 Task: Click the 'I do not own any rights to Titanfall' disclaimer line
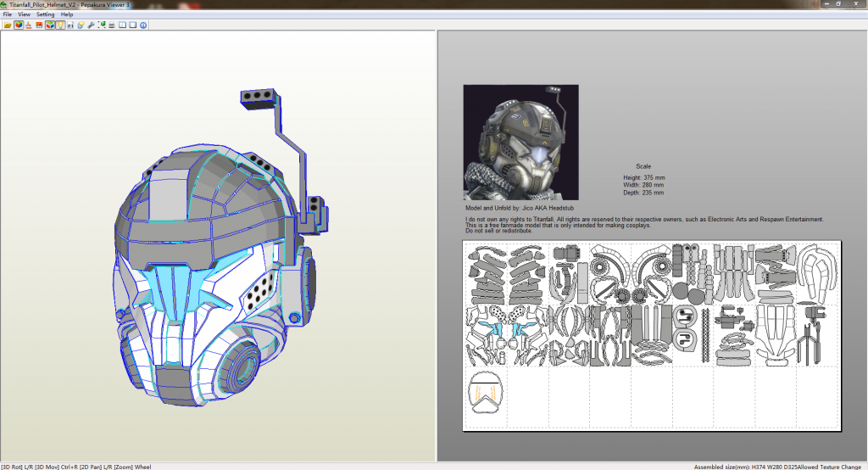pyautogui.click(x=644, y=220)
